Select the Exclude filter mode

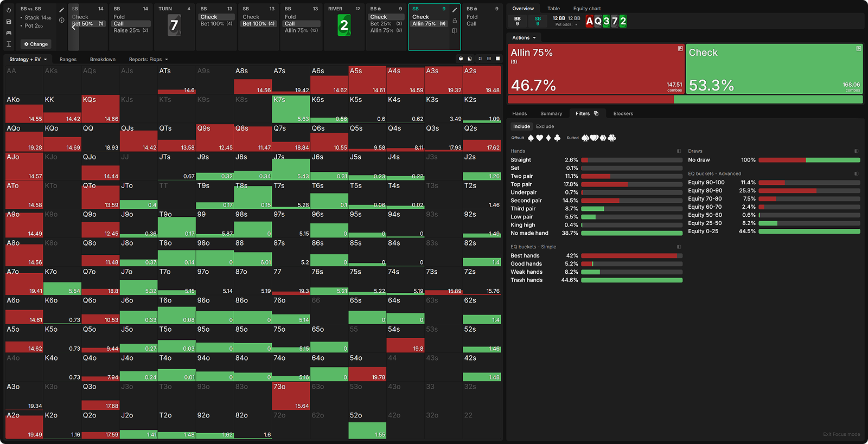click(545, 126)
